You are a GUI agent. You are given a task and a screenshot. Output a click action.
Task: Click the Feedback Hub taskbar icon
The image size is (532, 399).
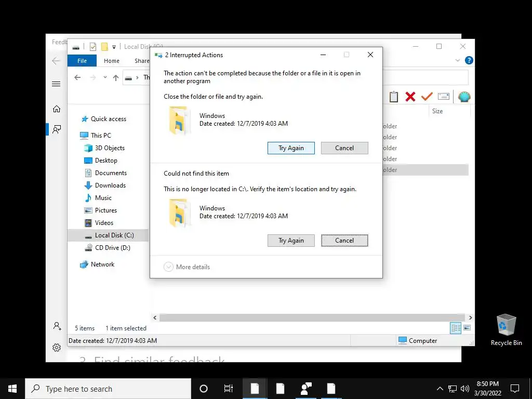(306, 389)
